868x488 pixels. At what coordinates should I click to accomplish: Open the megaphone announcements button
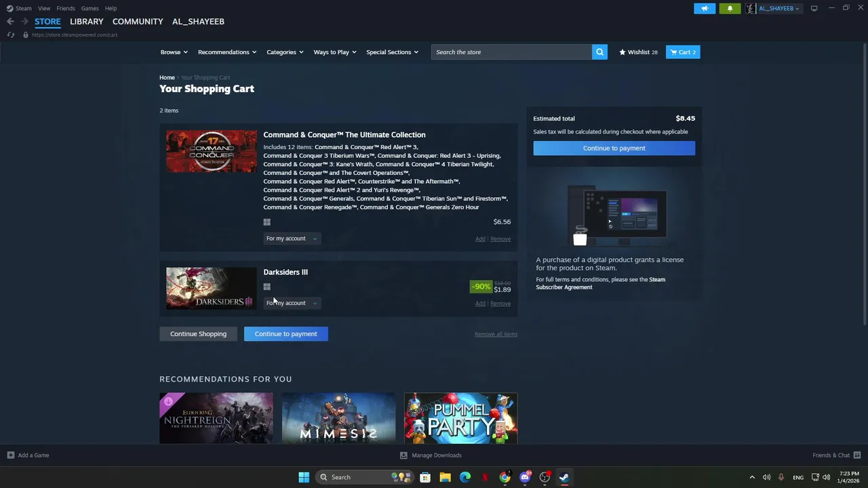point(705,8)
